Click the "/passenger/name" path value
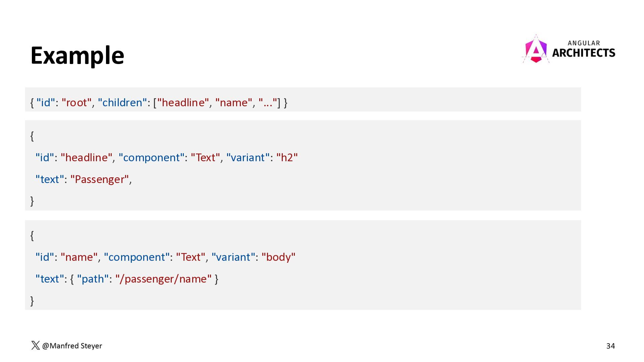644x362 pixels. point(164,279)
